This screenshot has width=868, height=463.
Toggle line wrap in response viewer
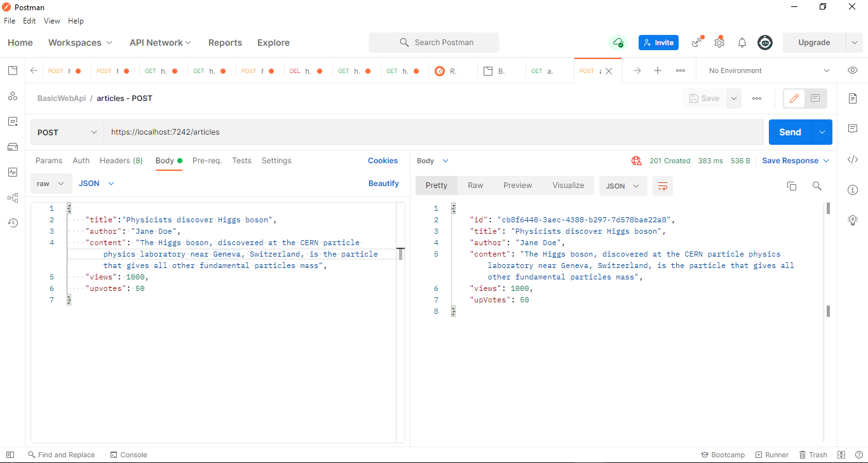663,186
